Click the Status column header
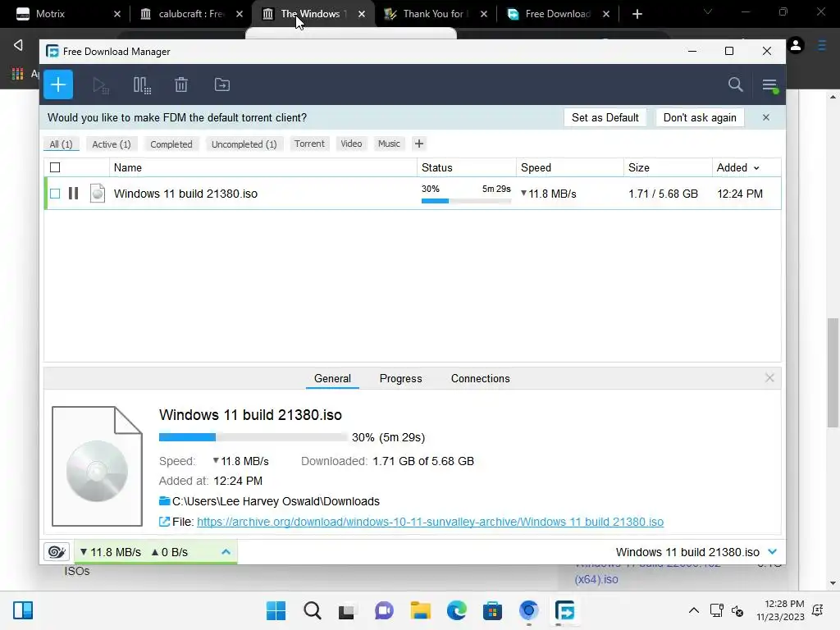Screen dimensions: 840x630 coord(466,167)
